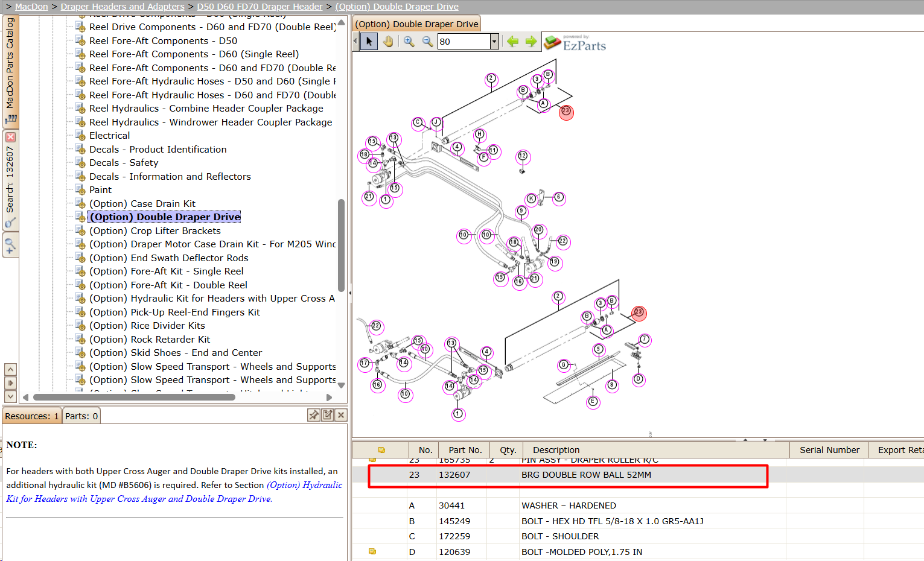Go to previous diagram with green left arrow

513,42
